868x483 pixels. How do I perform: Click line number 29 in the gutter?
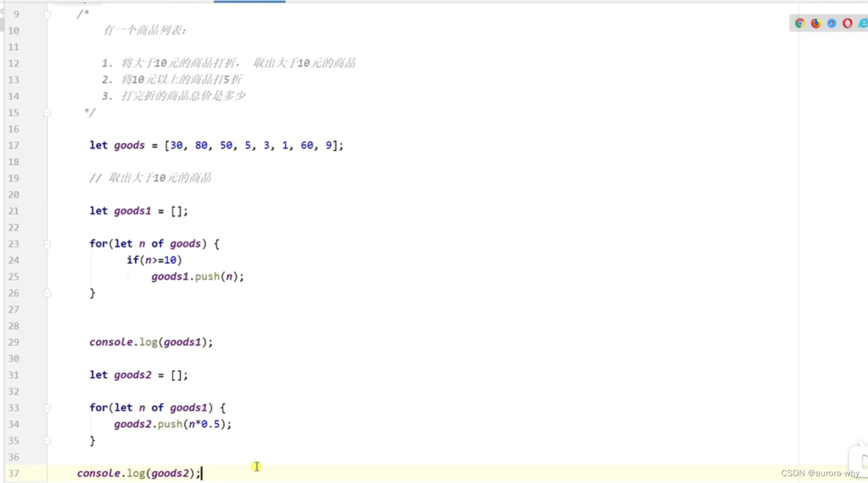pos(14,342)
